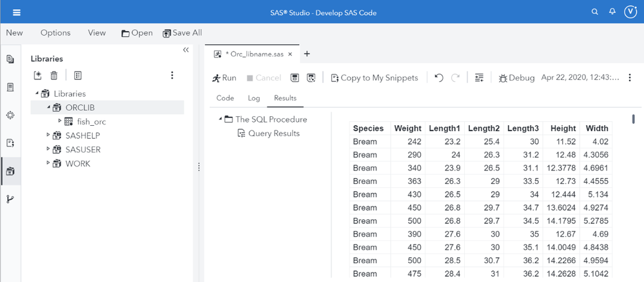Click the delete library trash icon

pyautogui.click(x=54, y=76)
